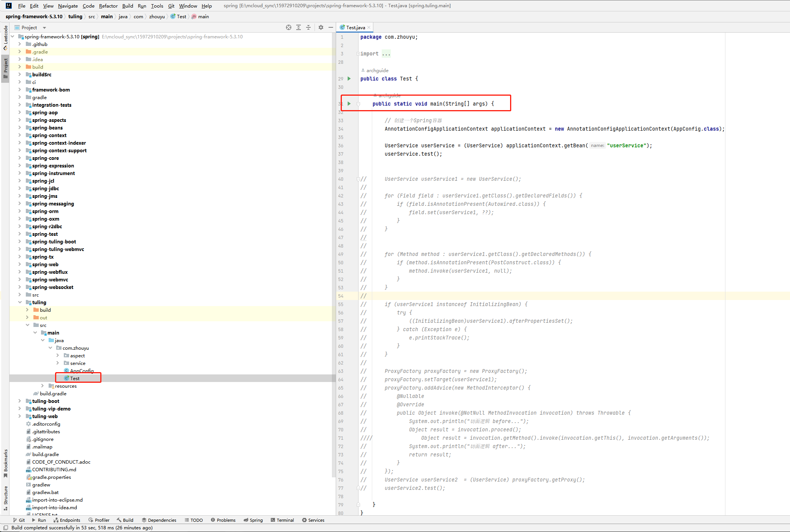Click the tuling breadcrumb
This screenshot has height=532, width=790.
tap(75, 16)
